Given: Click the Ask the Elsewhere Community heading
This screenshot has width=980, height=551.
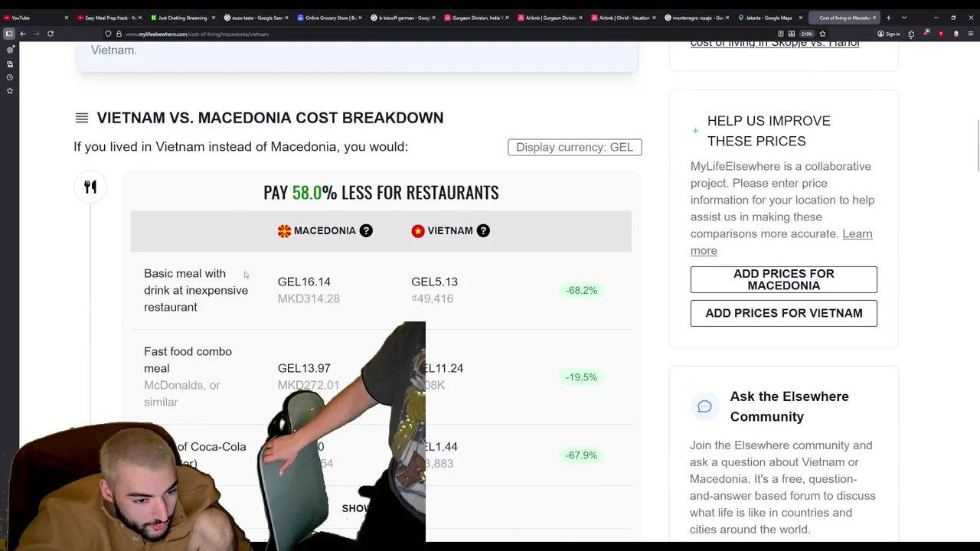Looking at the screenshot, I should click(x=789, y=406).
